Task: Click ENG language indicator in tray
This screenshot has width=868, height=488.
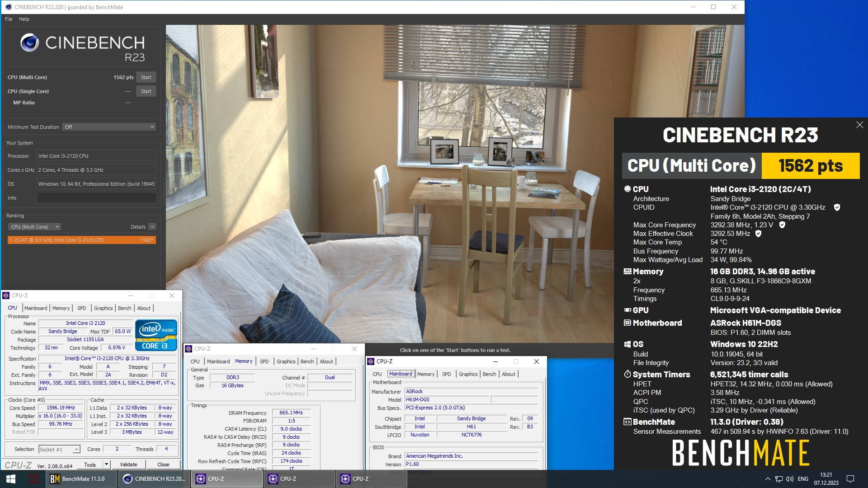Action: click(x=803, y=479)
